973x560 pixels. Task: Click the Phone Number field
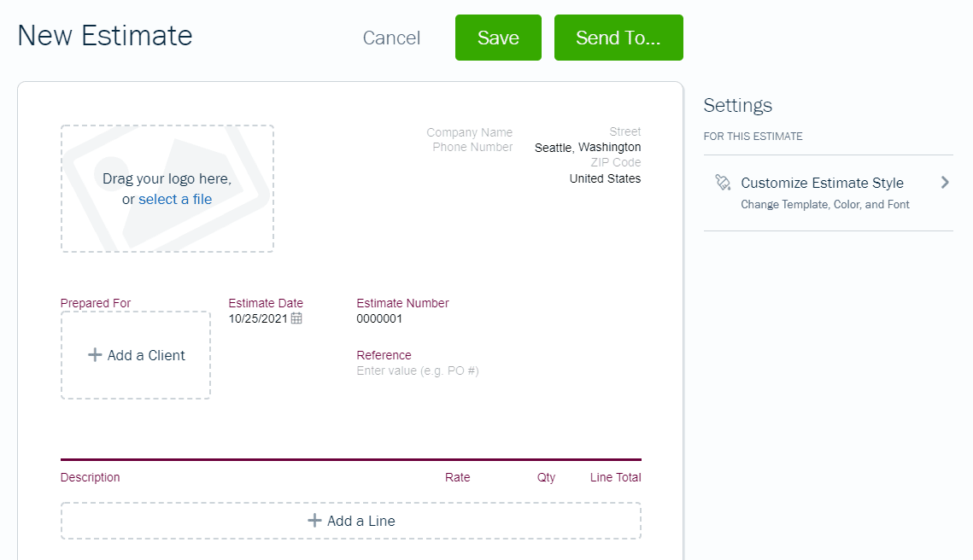[x=472, y=147]
